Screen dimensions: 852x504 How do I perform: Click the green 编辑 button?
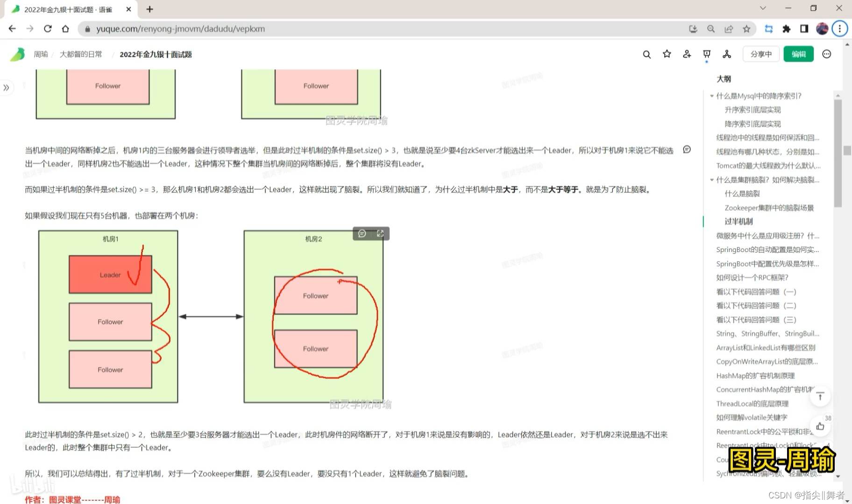coord(798,54)
